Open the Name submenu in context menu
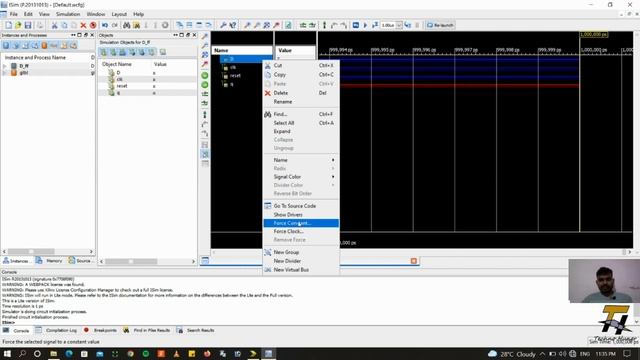Viewport: 640px width, 360px height. pyautogui.click(x=301, y=160)
